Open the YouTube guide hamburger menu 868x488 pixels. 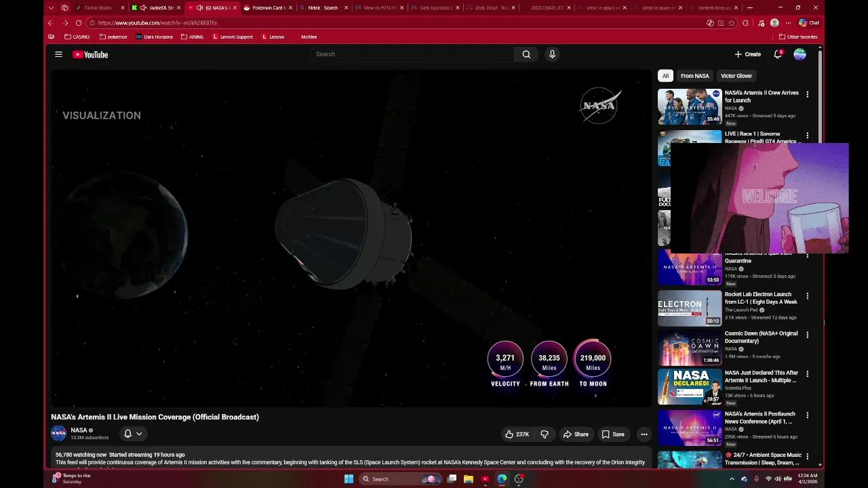pos(58,54)
